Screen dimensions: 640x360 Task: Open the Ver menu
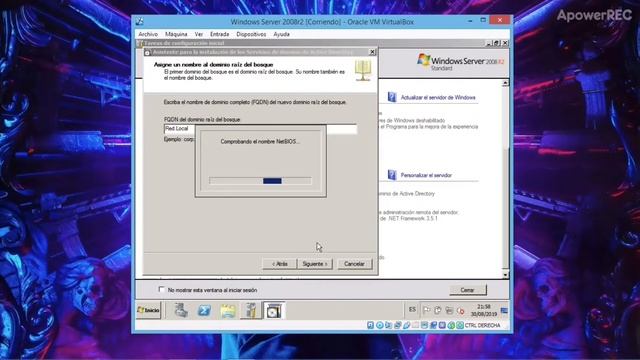pyautogui.click(x=198, y=34)
